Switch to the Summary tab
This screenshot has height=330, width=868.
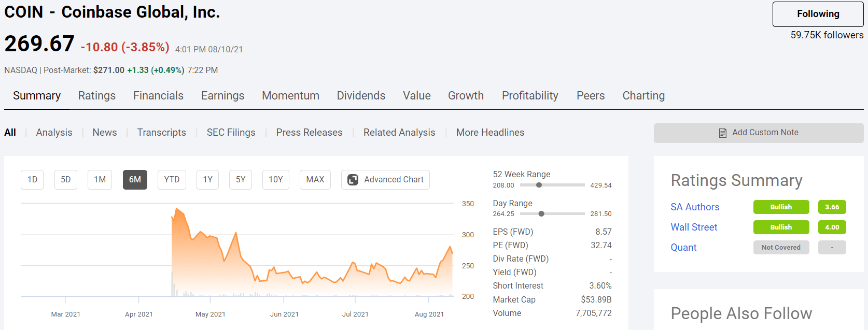coord(37,96)
